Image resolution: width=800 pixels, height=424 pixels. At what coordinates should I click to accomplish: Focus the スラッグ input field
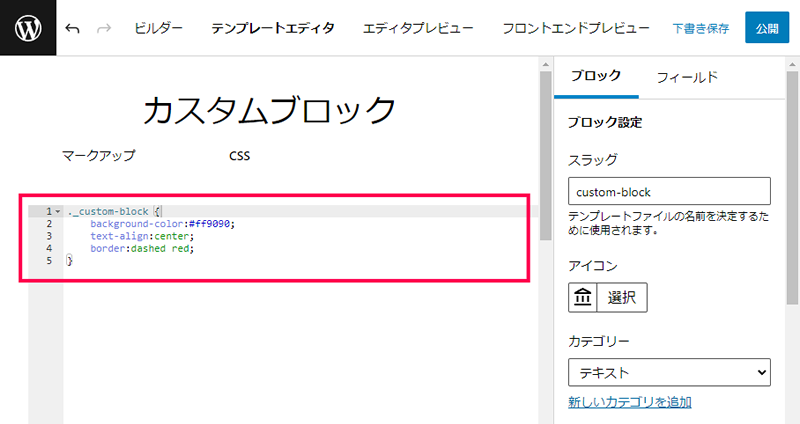pyautogui.click(x=669, y=191)
